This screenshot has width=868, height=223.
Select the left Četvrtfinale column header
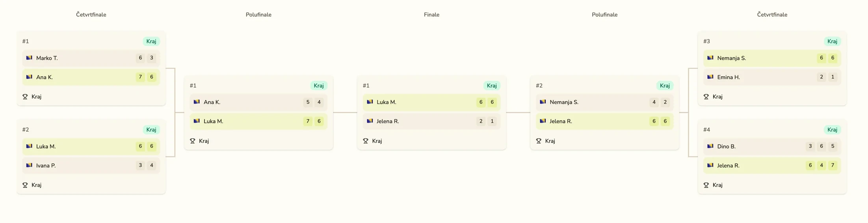(91, 15)
